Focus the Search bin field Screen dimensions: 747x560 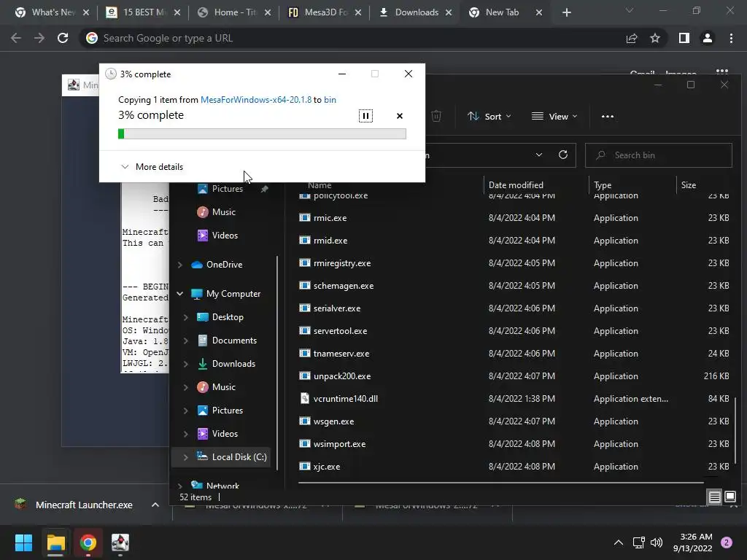(x=659, y=155)
